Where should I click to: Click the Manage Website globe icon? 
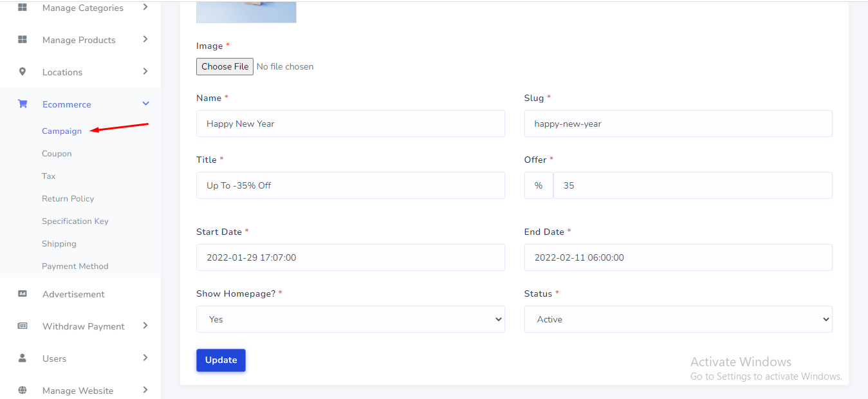(23, 391)
